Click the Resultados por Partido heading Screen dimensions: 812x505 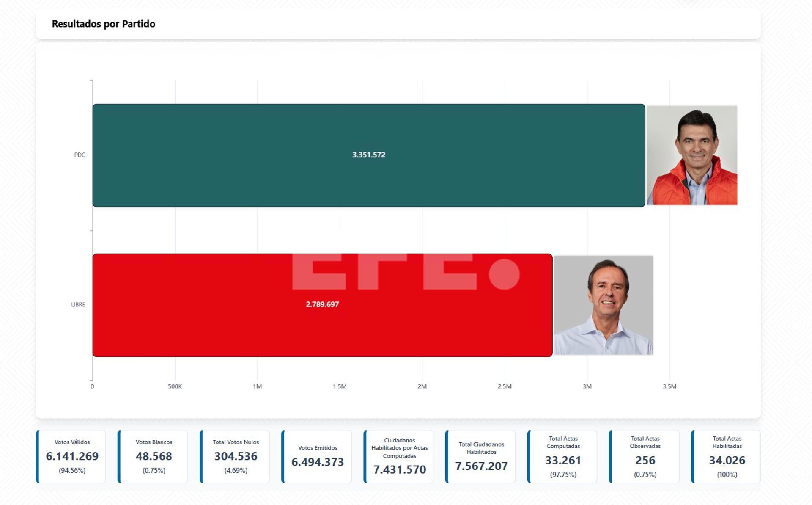tap(104, 24)
